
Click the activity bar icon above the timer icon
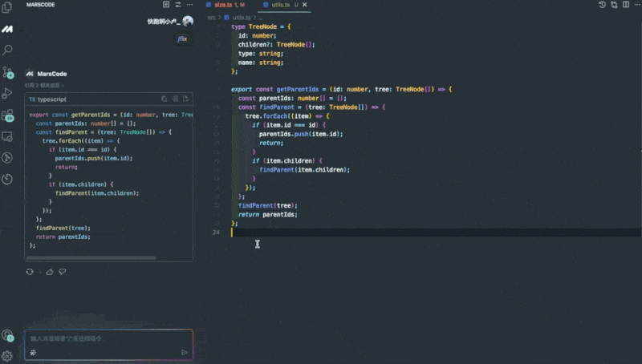[7, 158]
